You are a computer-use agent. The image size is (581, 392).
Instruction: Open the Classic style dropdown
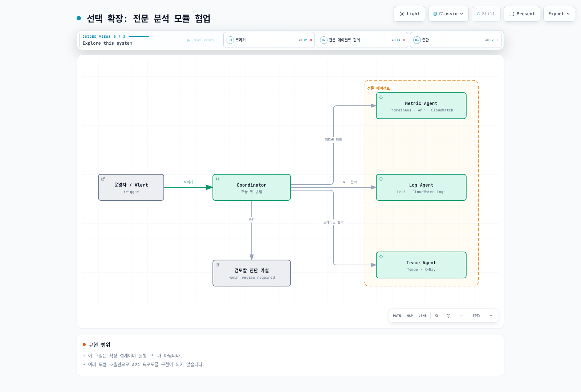(448, 14)
